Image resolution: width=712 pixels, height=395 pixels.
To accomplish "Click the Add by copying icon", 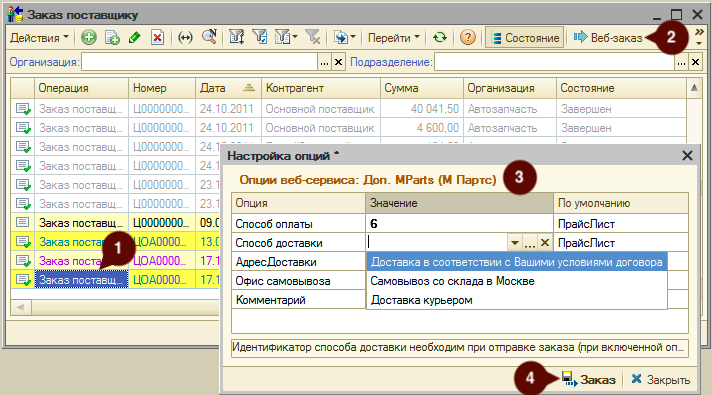I will point(112,37).
